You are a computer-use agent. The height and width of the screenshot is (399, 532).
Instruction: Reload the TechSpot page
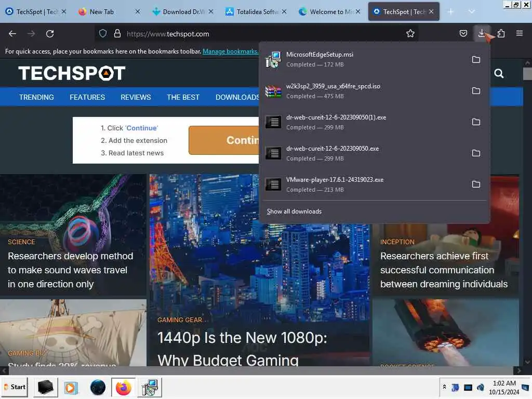(50, 34)
